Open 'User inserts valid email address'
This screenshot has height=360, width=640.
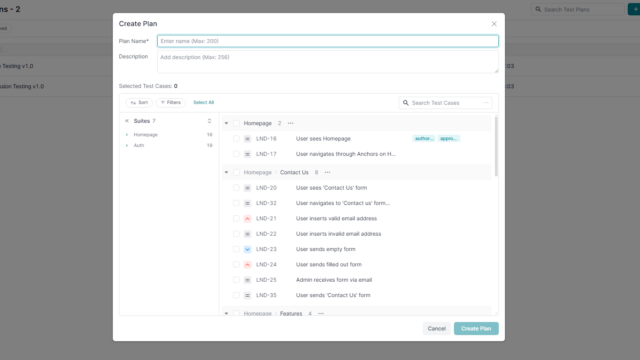[x=336, y=218]
